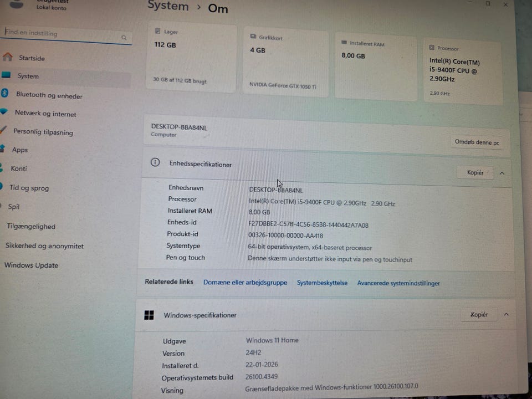Open Netværk og internet settings
The width and height of the screenshot is (532, 399).
(x=45, y=114)
